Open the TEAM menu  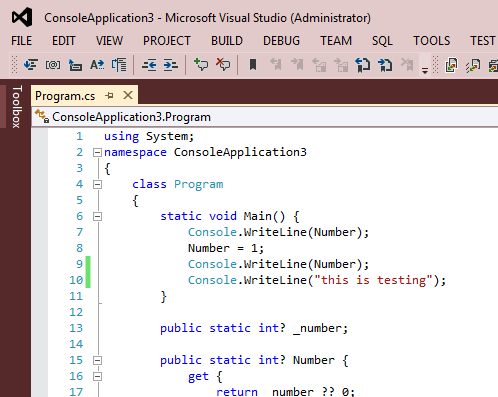click(336, 41)
